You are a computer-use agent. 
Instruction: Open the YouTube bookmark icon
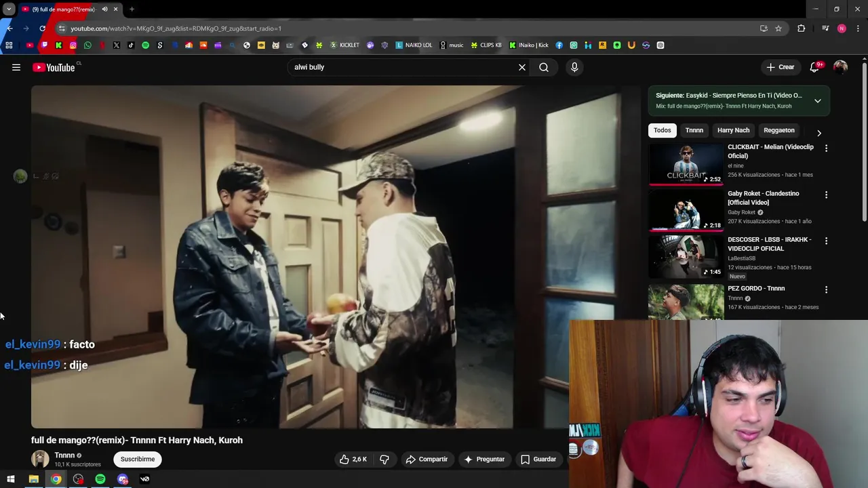(x=30, y=45)
